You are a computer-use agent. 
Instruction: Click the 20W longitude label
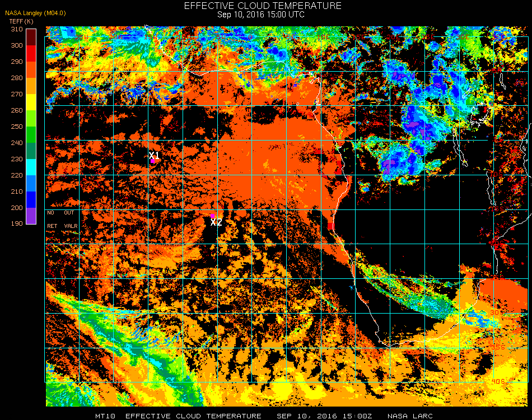pyautogui.click(x=116, y=37)
